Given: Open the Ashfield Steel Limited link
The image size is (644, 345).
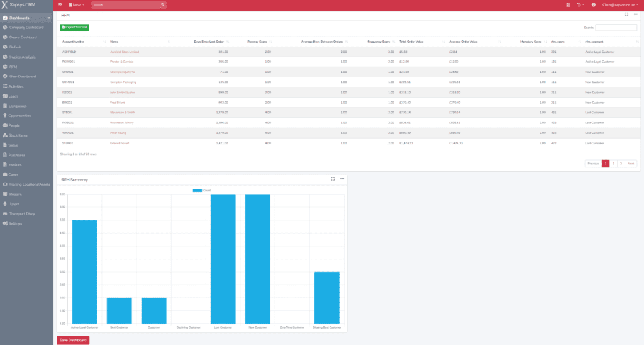Looking at the screenshot, I should (125, 52).
